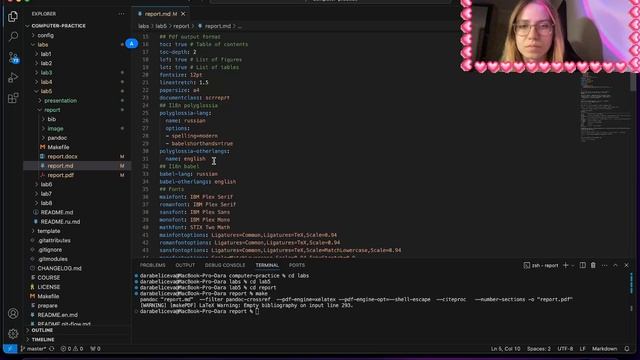This screenshot has height=360, width=640.
Task: Collapse the report folder in tree
Action: click(52, 110)
